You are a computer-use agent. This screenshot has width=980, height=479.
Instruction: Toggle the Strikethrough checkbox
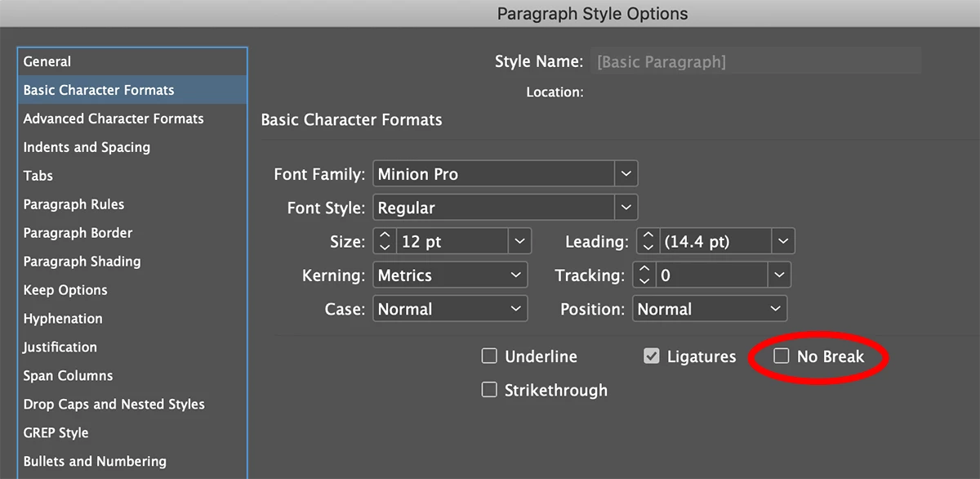tap(489, 390)
